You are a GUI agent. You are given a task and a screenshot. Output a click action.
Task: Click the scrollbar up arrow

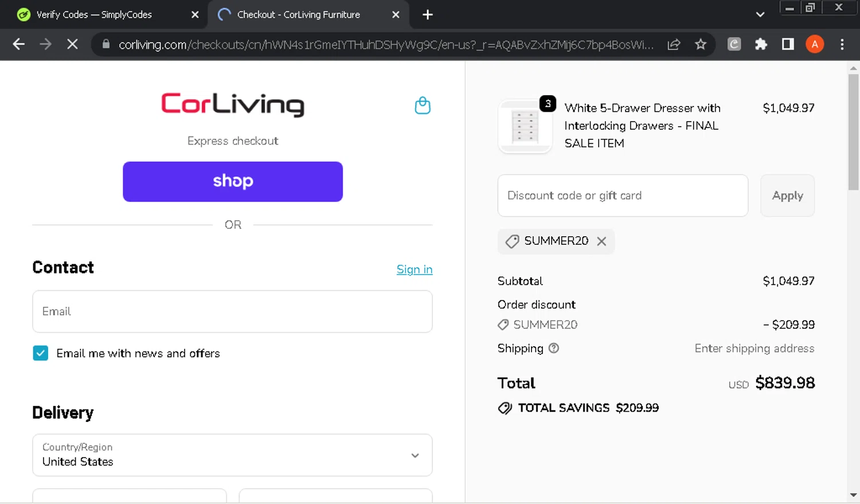[853, 68]
